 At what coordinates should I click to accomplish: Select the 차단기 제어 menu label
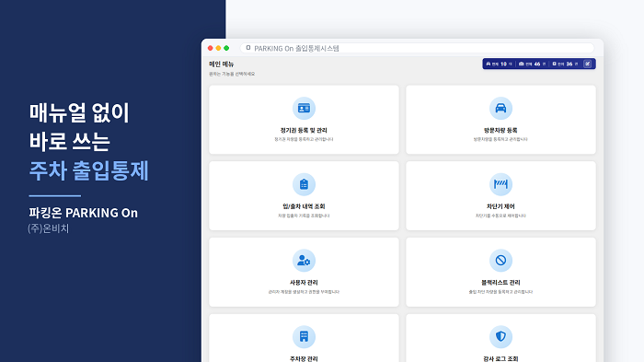pyautogui.click(x=500, y=206)
